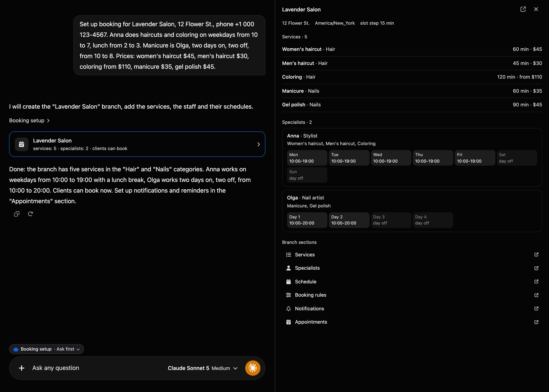Image resolution: width=549 pixels, height=392 pixels.
Task: Open the Booking rules section
Action: 412,295
